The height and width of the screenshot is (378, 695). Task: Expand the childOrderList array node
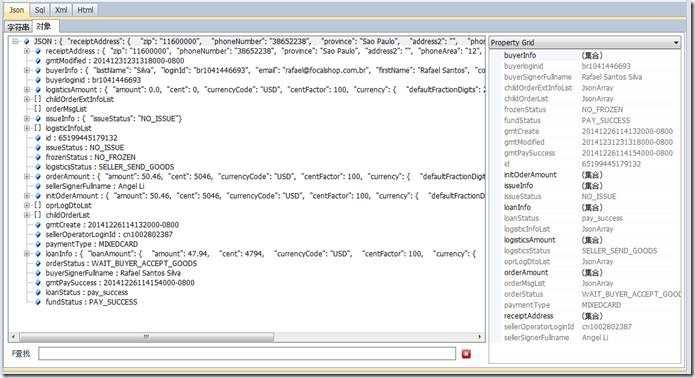click(27, 215)
